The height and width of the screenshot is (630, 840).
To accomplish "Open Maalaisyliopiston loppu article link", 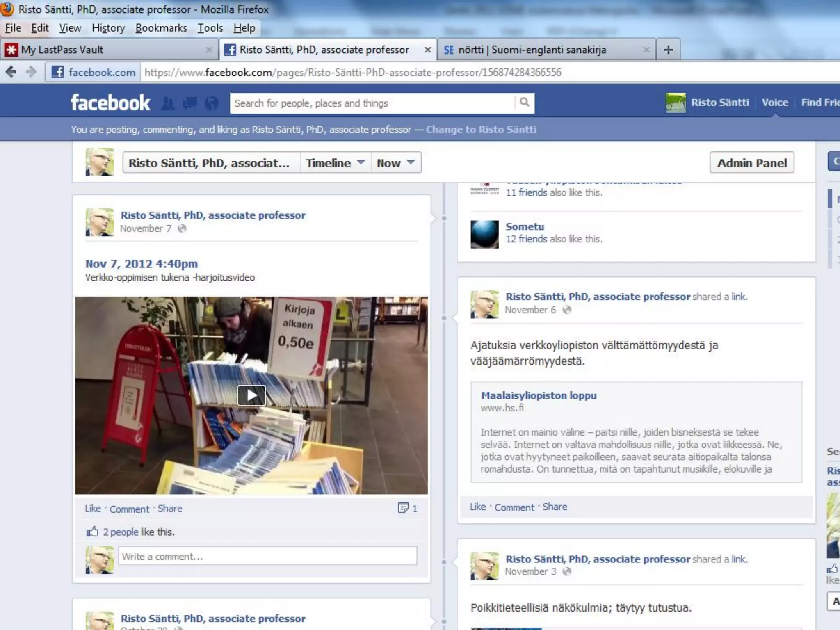I will 539,395.
